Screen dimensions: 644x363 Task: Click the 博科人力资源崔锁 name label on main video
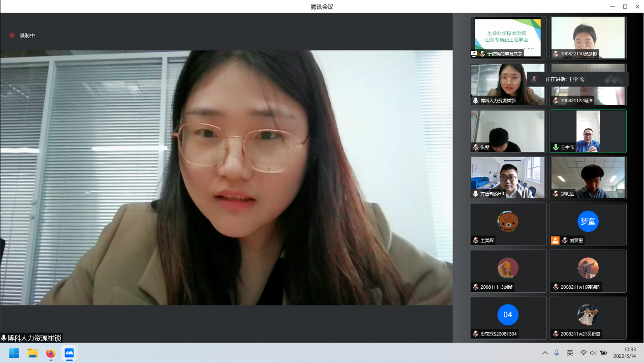(x=34, y=338)
